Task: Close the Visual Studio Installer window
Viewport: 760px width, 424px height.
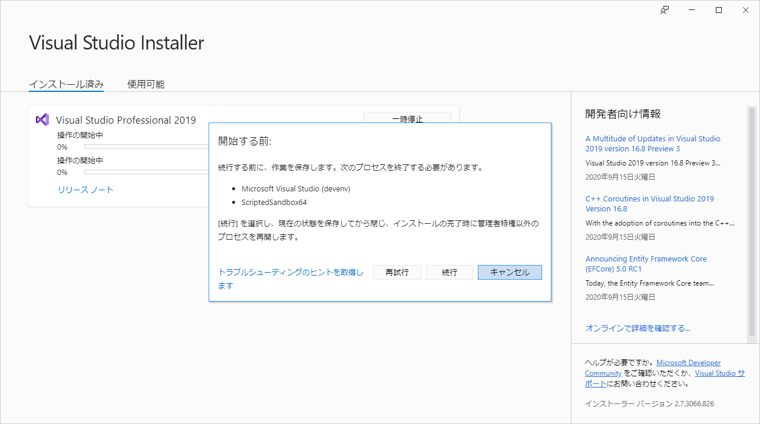Action: click(x=746, y=10)
